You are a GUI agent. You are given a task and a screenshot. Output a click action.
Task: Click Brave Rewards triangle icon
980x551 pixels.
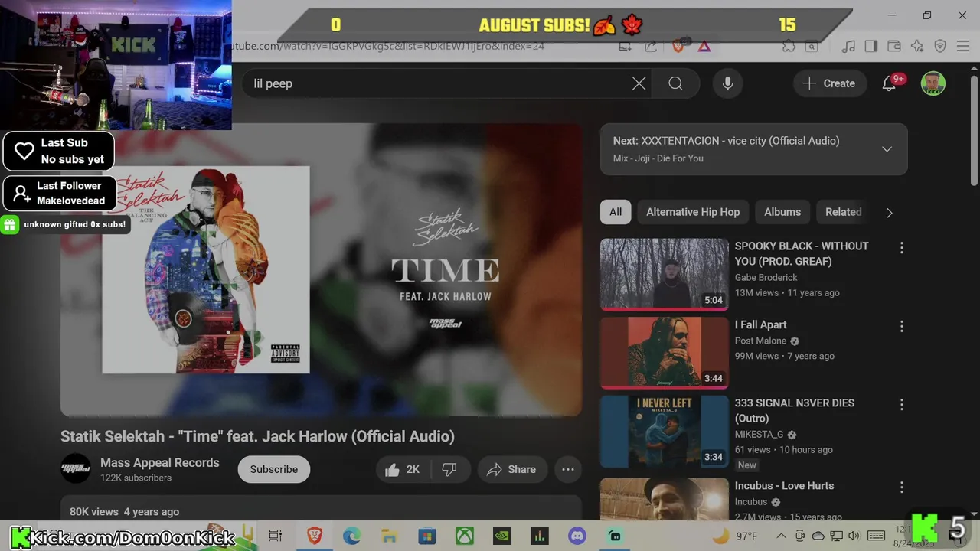tap(704, 46)
